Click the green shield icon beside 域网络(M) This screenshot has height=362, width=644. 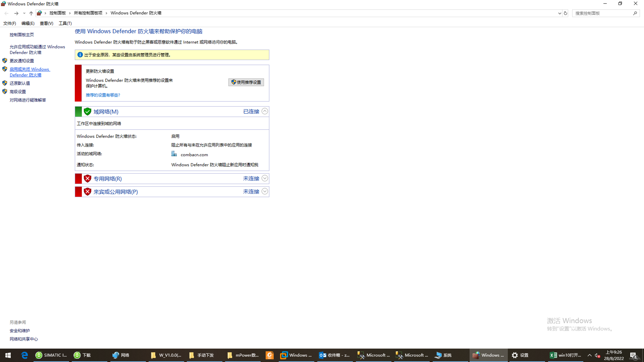point(88,112)
